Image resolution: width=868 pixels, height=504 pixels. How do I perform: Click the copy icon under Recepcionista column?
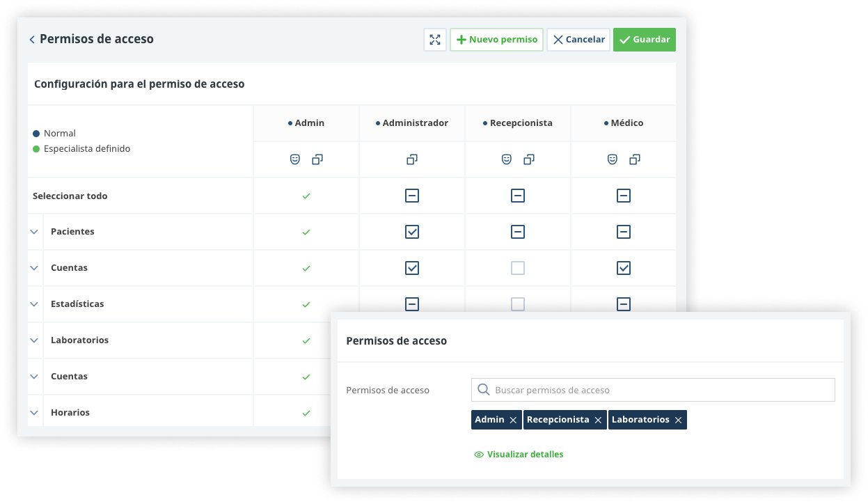(529, 159)
